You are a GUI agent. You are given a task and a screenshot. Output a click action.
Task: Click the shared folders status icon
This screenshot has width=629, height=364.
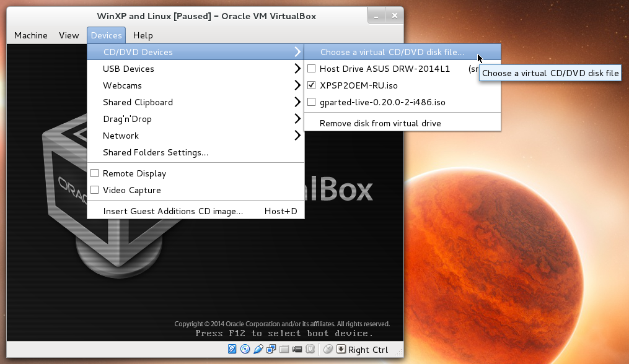284,349
